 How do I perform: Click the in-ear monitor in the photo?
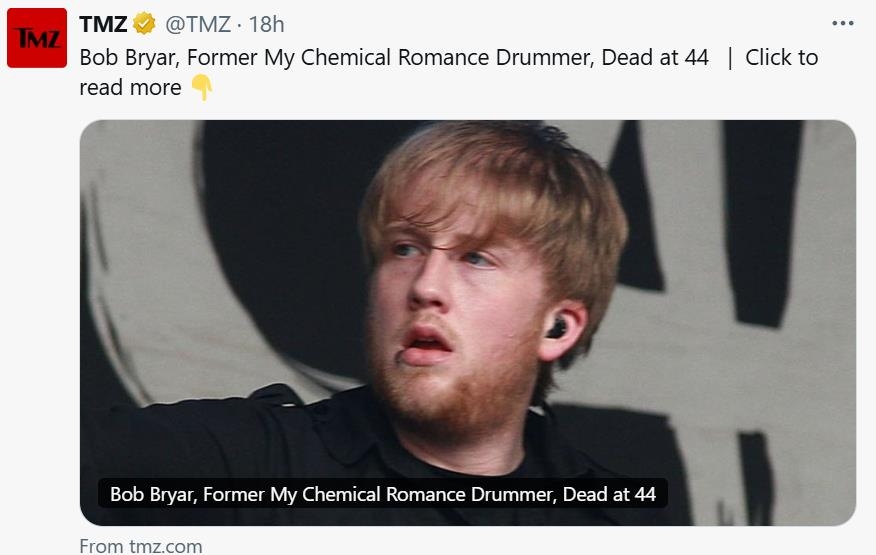tap(558, 327)
